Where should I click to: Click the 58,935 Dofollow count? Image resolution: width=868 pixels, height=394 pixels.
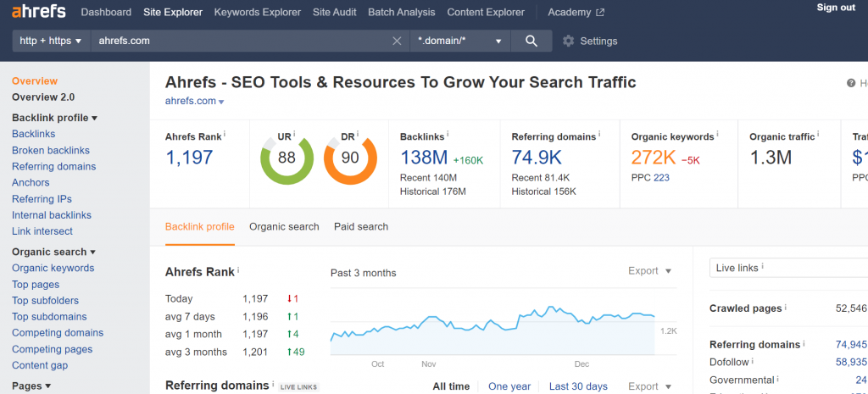tap(851, 362)
